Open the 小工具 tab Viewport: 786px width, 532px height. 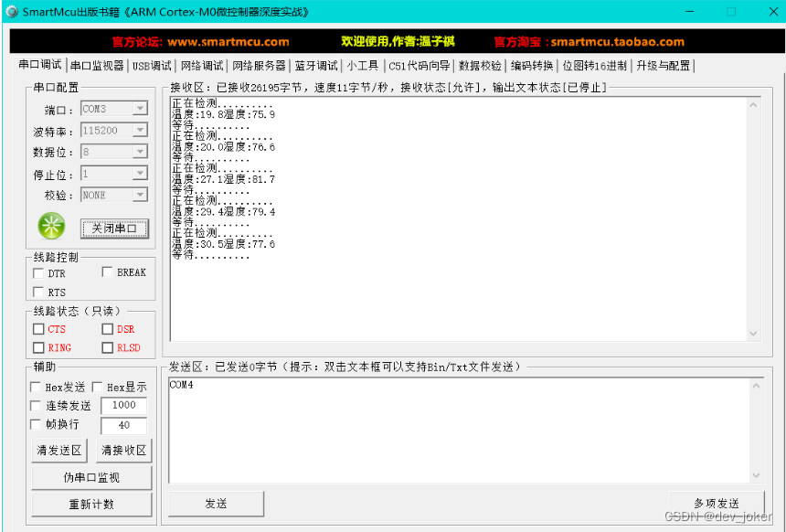coord(363,66)
